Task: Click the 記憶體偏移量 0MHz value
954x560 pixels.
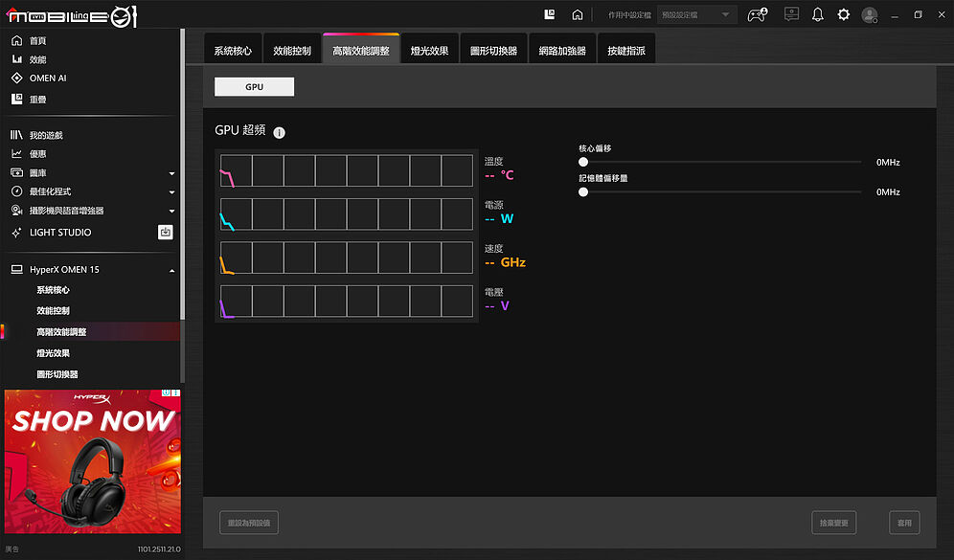Action: (x=888, y=192)
